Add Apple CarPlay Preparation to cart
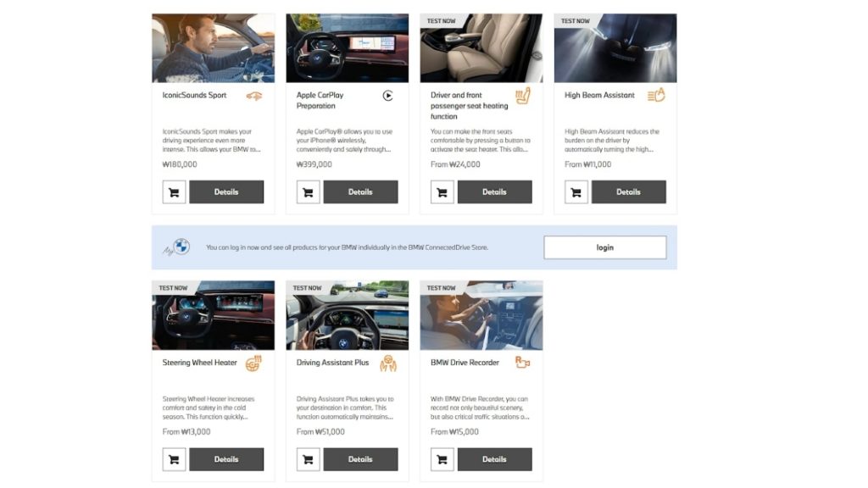 pyautogui.click(x=308, y=192)
